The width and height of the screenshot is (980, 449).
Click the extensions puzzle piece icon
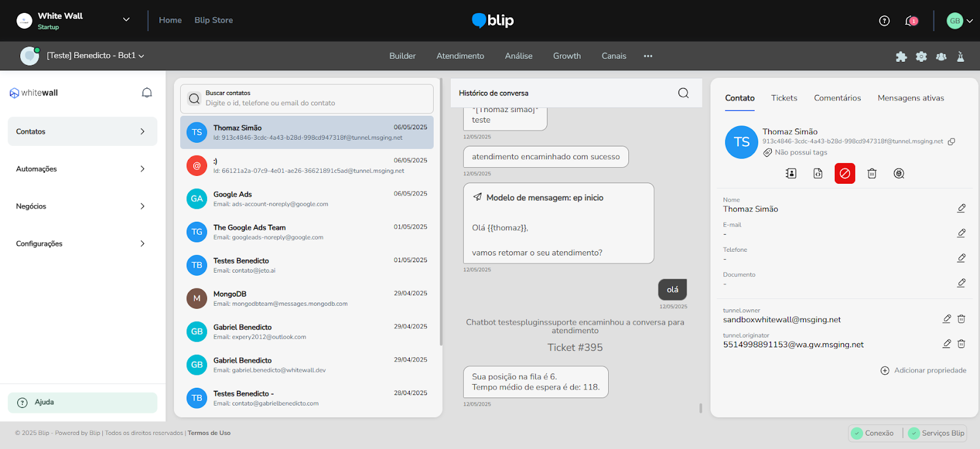901,56
